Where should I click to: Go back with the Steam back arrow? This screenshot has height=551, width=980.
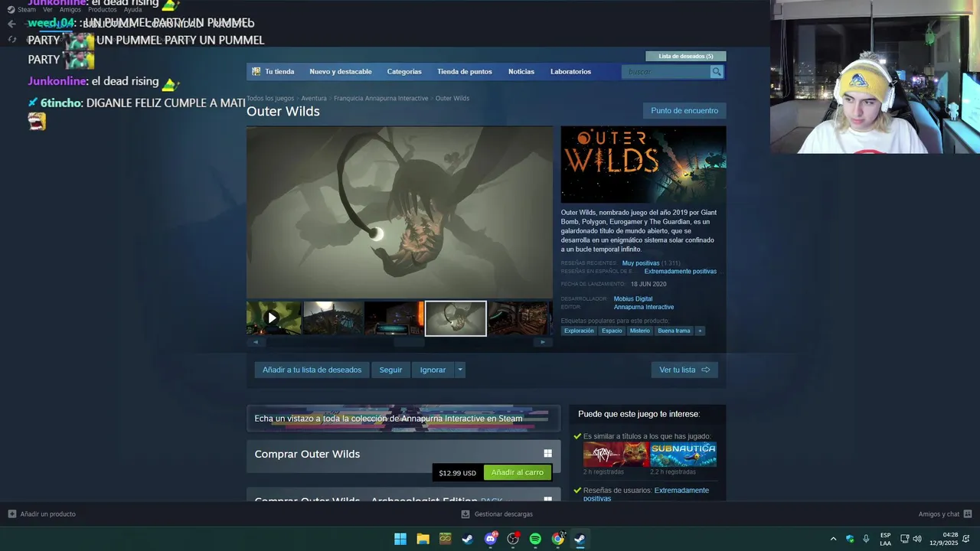coord(11,24)
